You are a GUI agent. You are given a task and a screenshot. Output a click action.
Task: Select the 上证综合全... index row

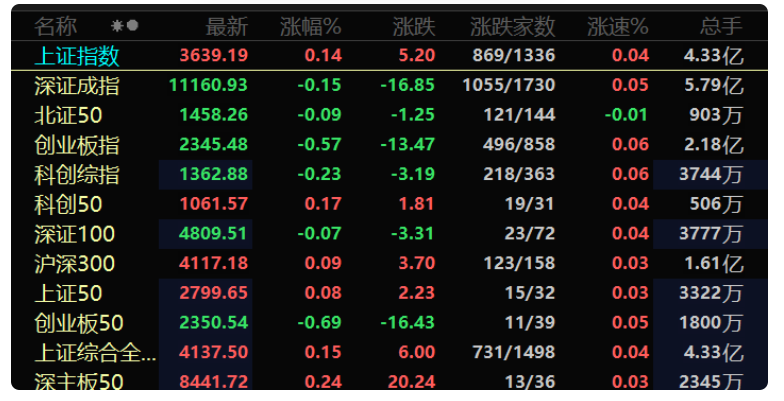(389, 352)
